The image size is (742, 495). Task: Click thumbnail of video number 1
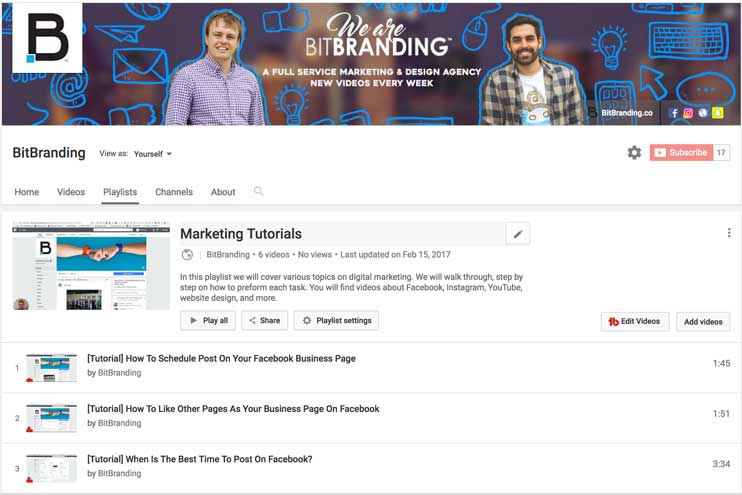[52, 368]
